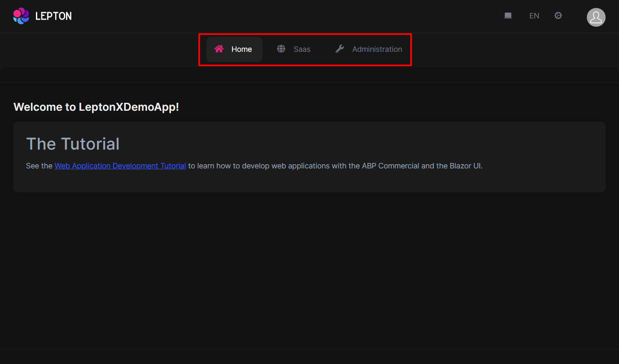This screenshot has height=364, width=619.
Task: Select the house icon on Home tab
Action: (219, 49)
